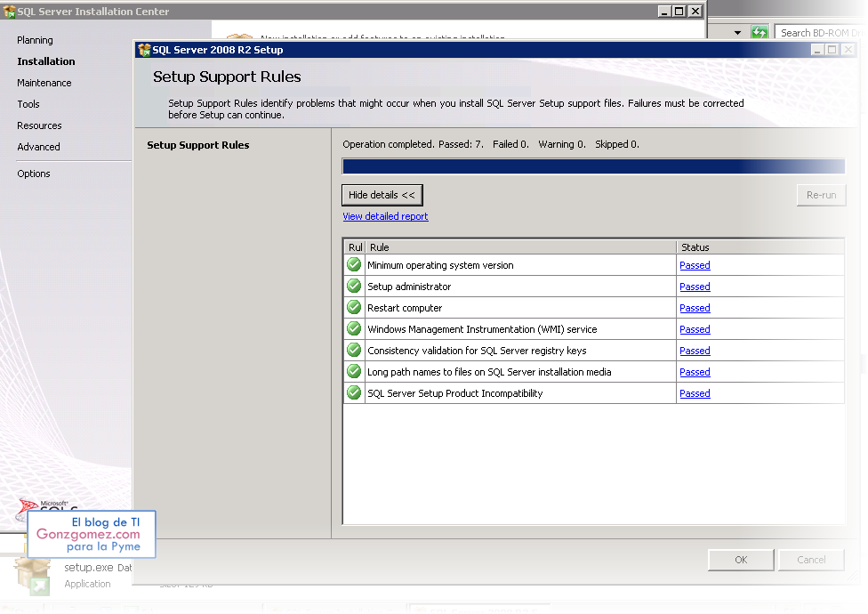Click SQL Server Installation Center title icon

9,11
